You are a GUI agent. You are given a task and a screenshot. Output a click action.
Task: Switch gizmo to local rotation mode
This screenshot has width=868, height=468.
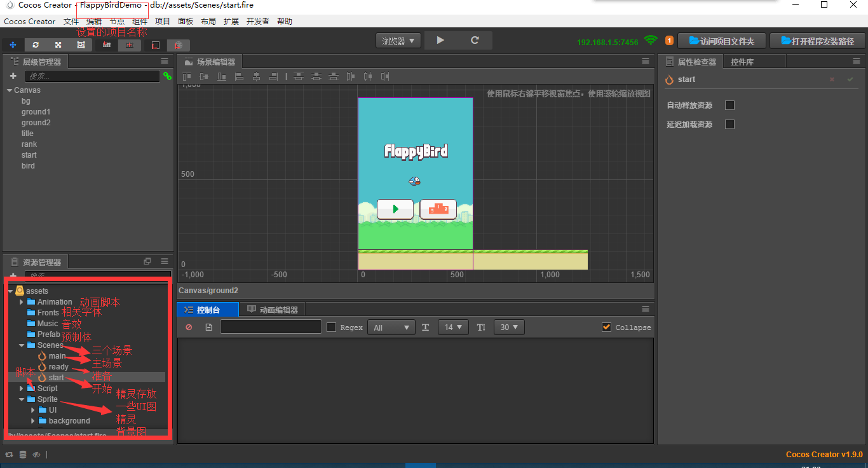156,45
